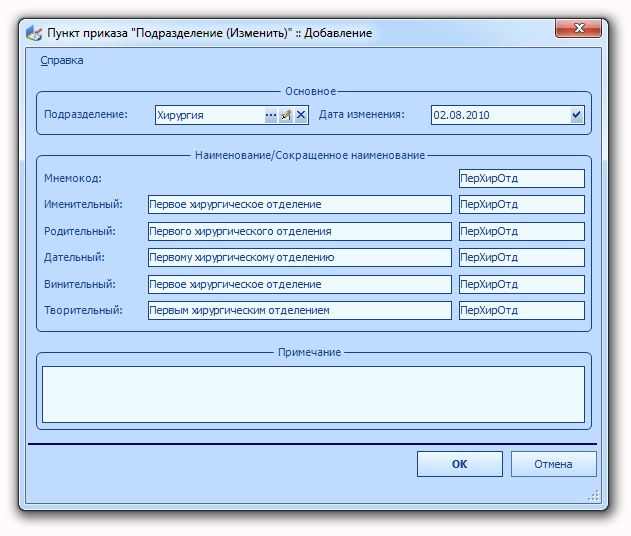Click the Родительный full name field
The width and height of the screenshot is (631, 536).
(x=299, y=231)
